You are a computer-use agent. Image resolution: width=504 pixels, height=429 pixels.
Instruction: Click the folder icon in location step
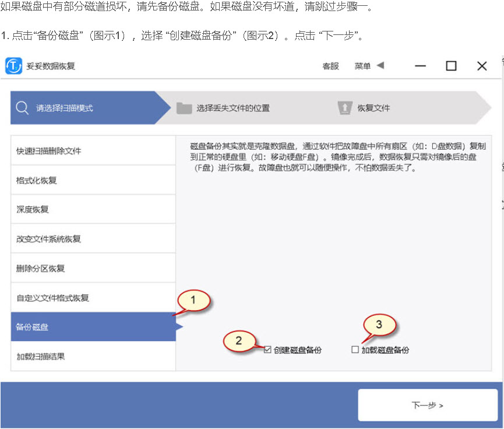coord(184,108)
